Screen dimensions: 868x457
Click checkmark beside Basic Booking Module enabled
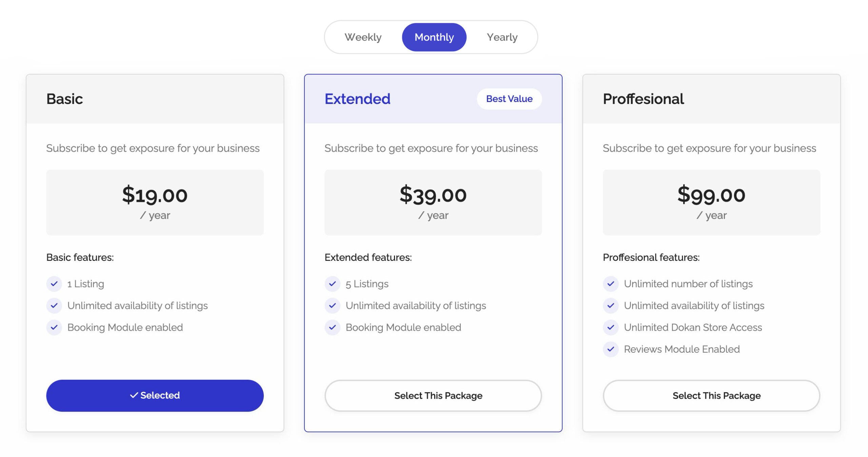[x=54, y=328]
